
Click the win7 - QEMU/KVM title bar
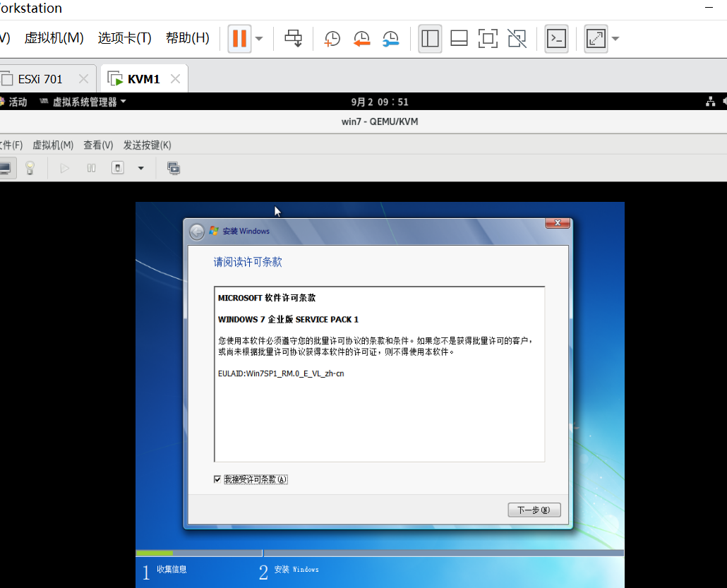(x=379, y=122)
